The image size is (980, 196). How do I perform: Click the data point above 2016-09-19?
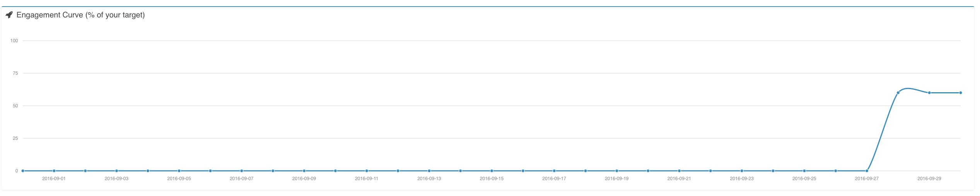[617, 171]
